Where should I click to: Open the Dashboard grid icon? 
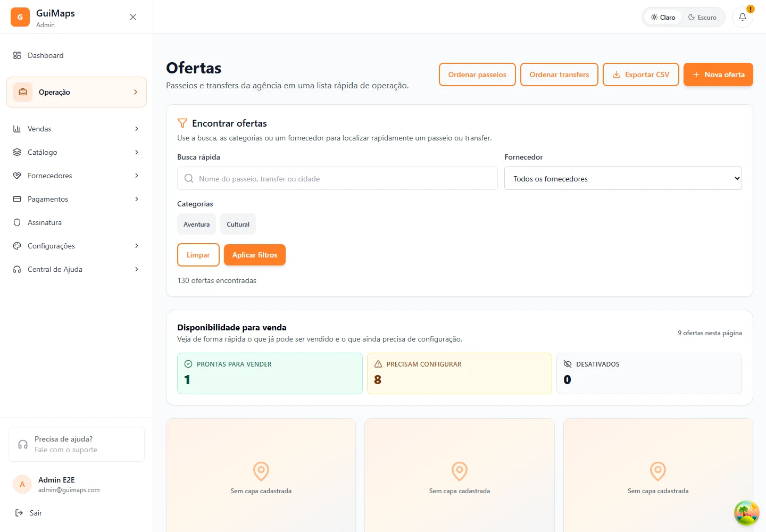17,55
